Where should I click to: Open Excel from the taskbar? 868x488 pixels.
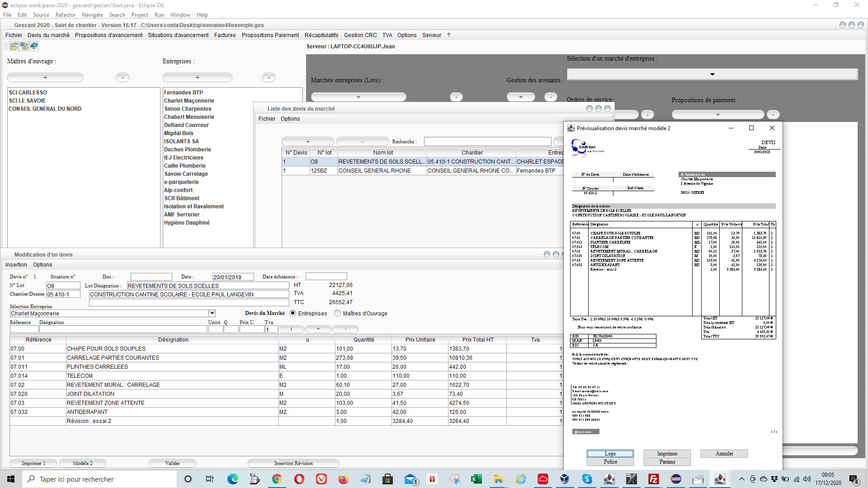(476, 479)
